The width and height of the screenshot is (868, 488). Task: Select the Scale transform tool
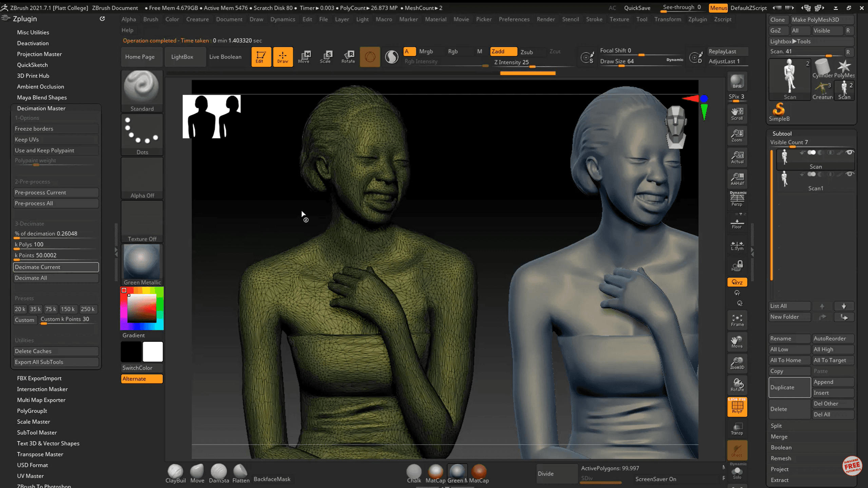[325, 57]
